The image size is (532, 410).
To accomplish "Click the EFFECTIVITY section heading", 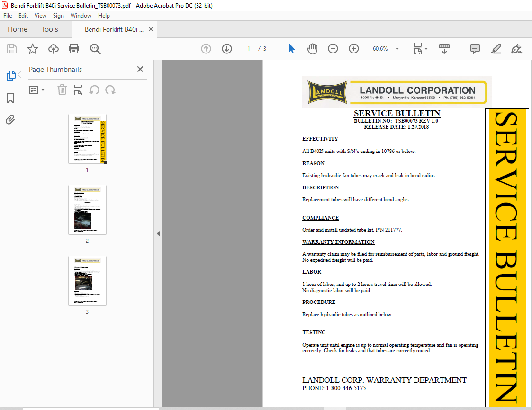I will (x=320, y=139).
